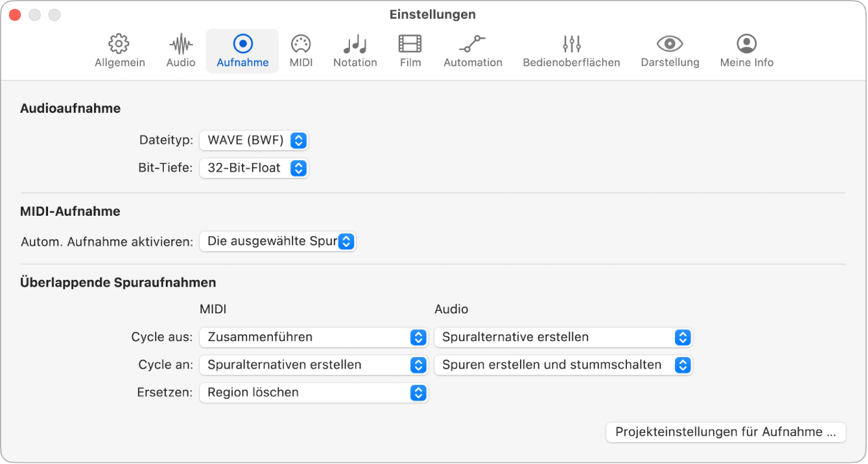Click Projekteinstellungen für Aufnahme button

(x=725, y=432)
